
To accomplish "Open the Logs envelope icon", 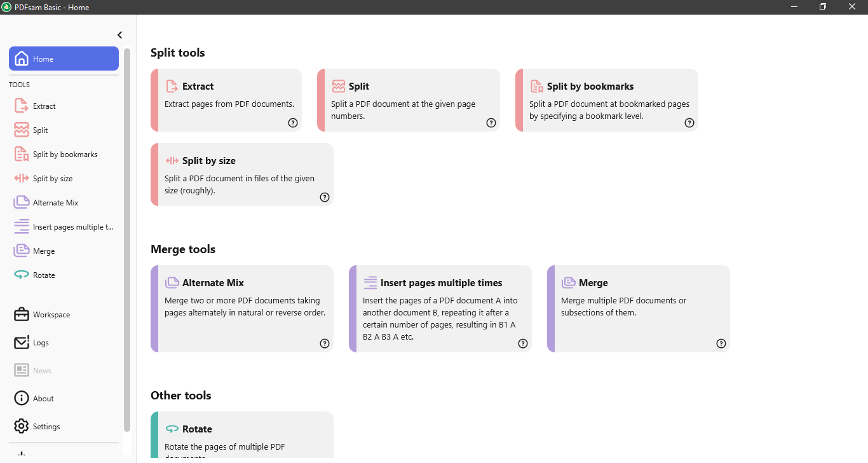I will point(22,343).
